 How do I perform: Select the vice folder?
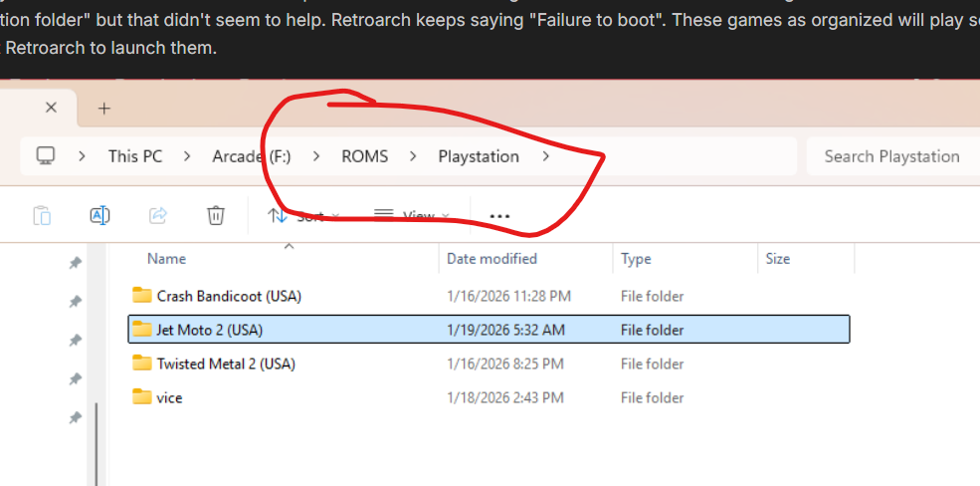pos(169,397)
